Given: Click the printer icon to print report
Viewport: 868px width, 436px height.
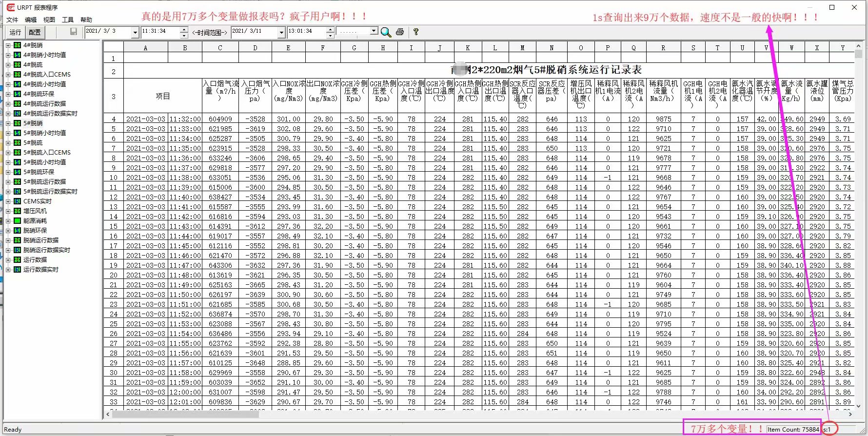Looking at the screenshot, I should coord(400,32).
